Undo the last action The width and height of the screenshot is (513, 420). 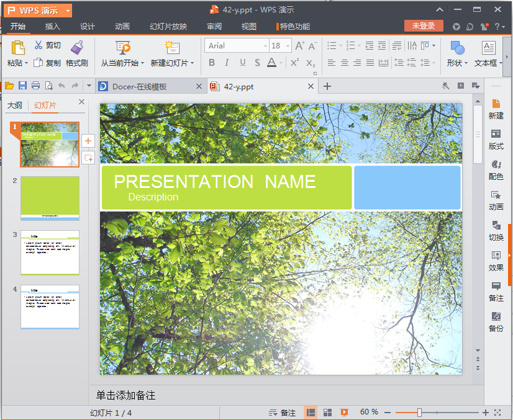point(61,86)
